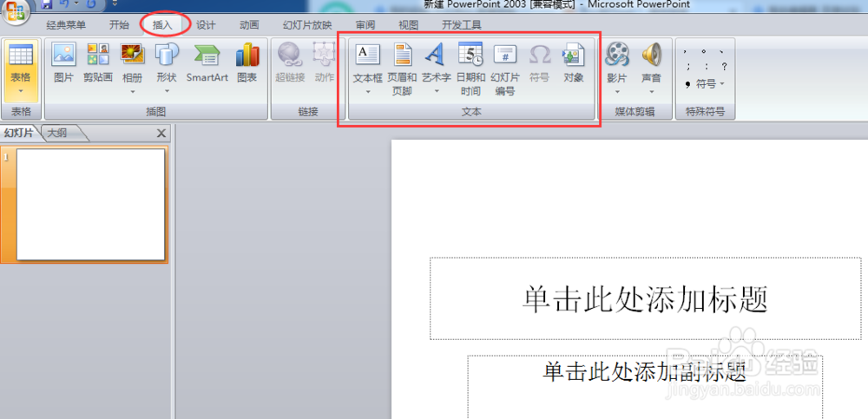Open the 动画 tab

pos(249,25)
